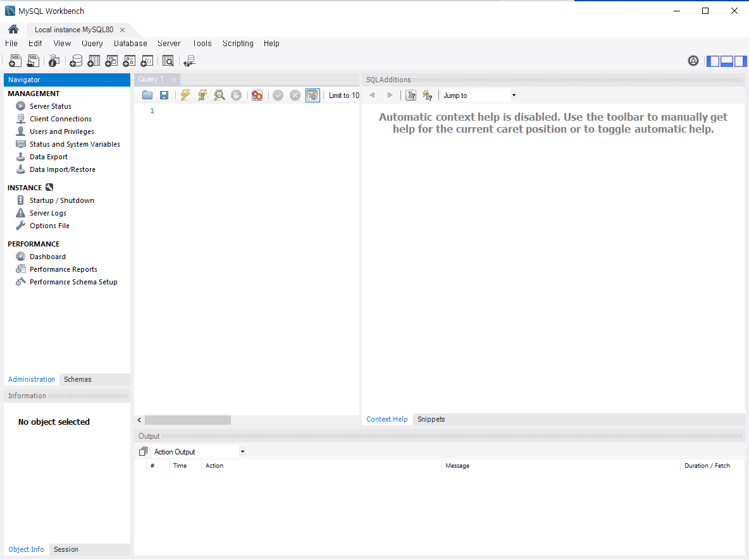This screenshot has height=560, width=749.
Task: Close the Local instance MySQL80 tab
Action: click(122, 30)
